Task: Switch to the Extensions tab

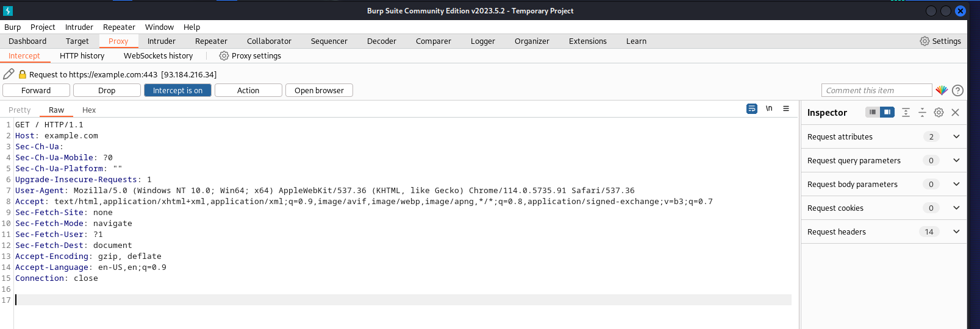Action: point(588,41)
